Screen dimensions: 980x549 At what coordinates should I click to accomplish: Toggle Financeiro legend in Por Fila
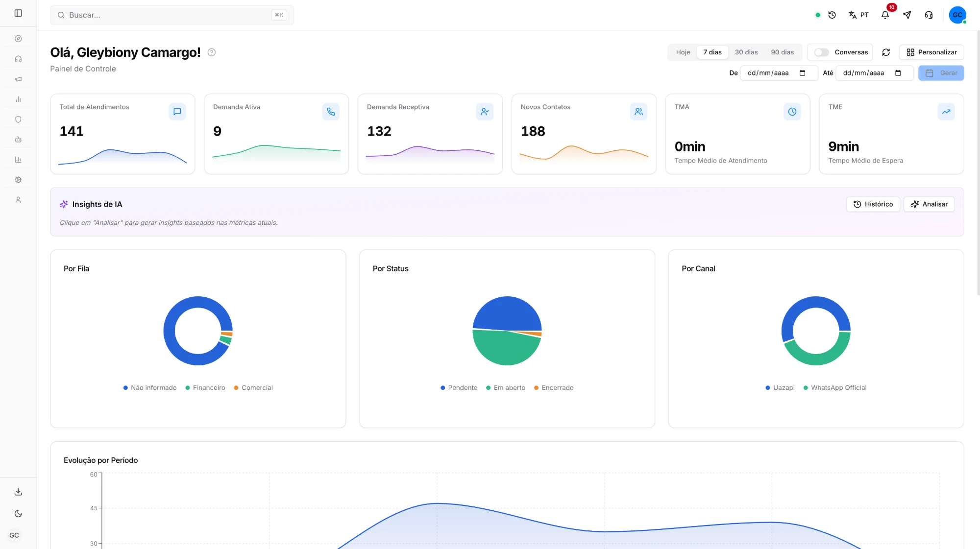pyautogui.click(x=205, y=387)
